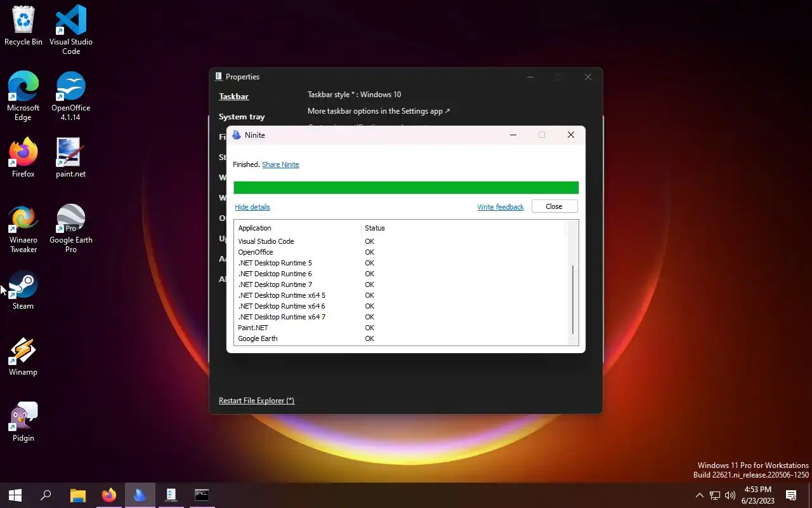Select the Visual Studio Code row
Screen dimensions: 812x508
tap(400, 241)
